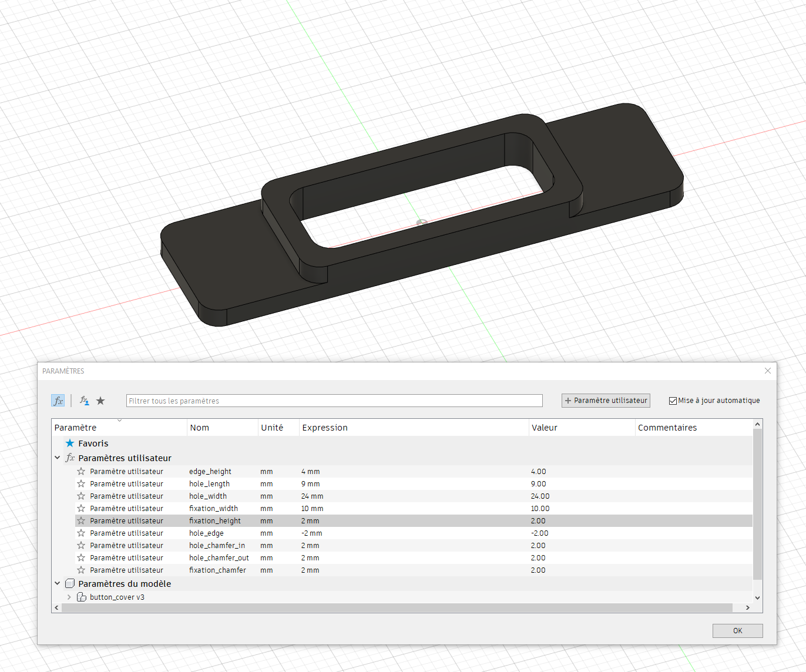The width and height of the screenshot is (806, 672).
Task: Collapse the Paramètres utilisateur section
Action: coord(57,458)
